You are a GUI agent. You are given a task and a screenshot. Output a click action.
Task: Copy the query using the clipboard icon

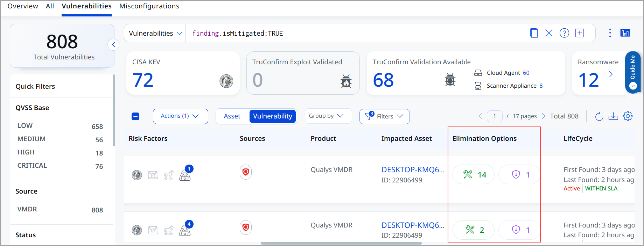(x=534, y=33)
